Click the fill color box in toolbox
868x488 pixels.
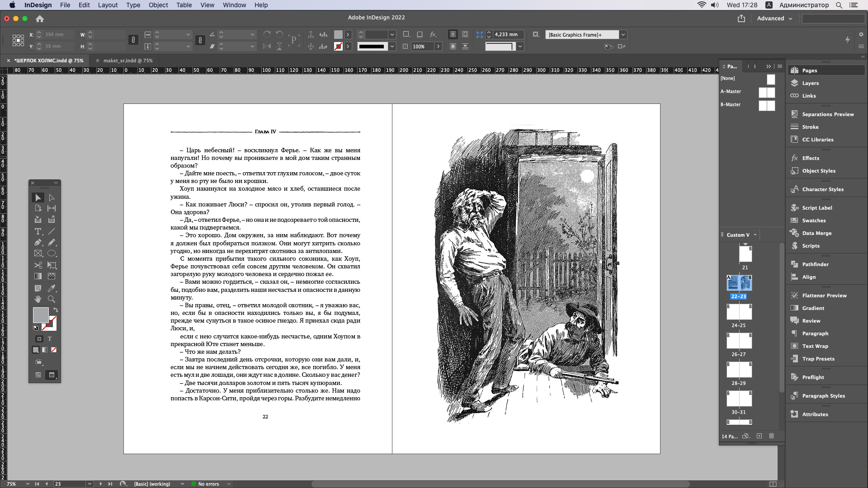click(x=40, y=315)
